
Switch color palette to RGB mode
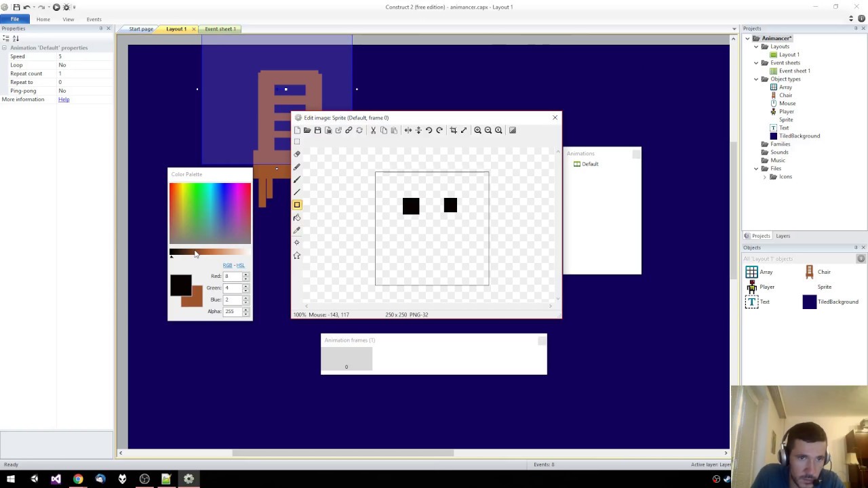pyautogui.click(x=227, y=266)
